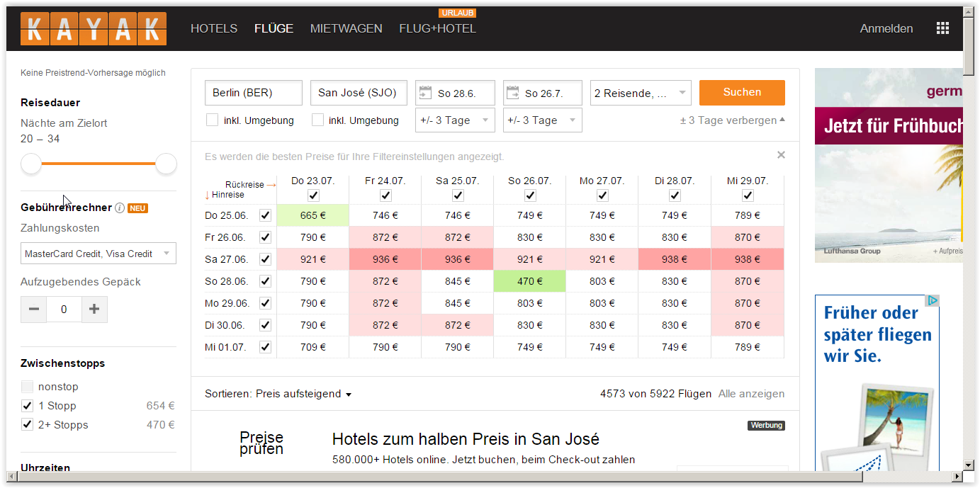Uncheck the 2+ Stopps filter
Image resolution: width=980 pixels, height=488 pixels.
pos(27,425)
